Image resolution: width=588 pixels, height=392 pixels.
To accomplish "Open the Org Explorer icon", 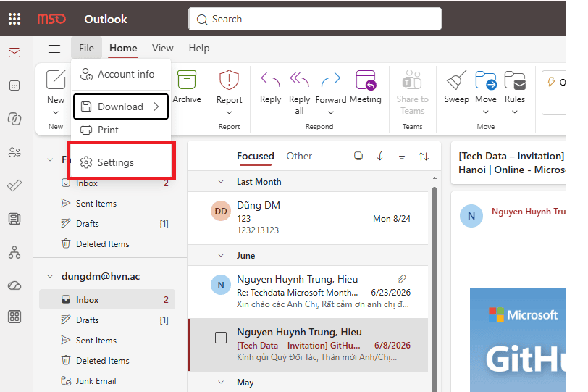I will point(14,252).
